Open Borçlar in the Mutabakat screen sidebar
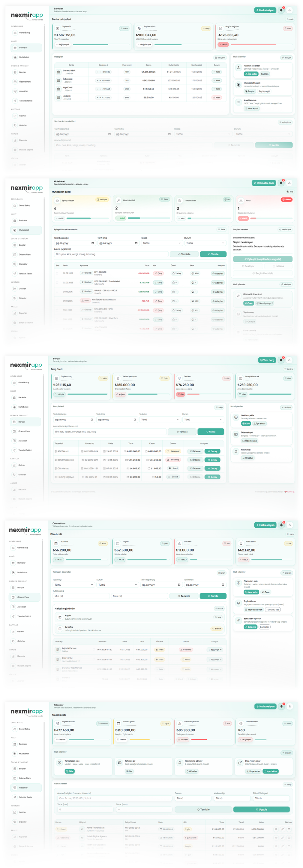 click(x=26, y=245)
